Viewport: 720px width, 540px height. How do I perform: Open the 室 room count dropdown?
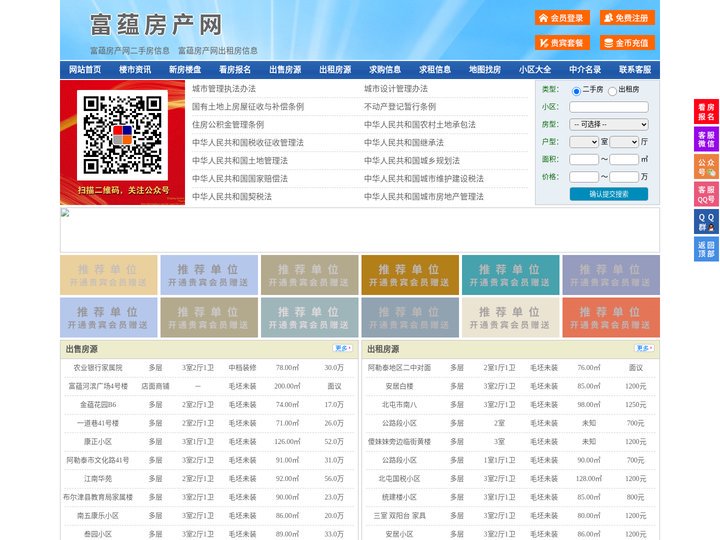coord(584,142)
